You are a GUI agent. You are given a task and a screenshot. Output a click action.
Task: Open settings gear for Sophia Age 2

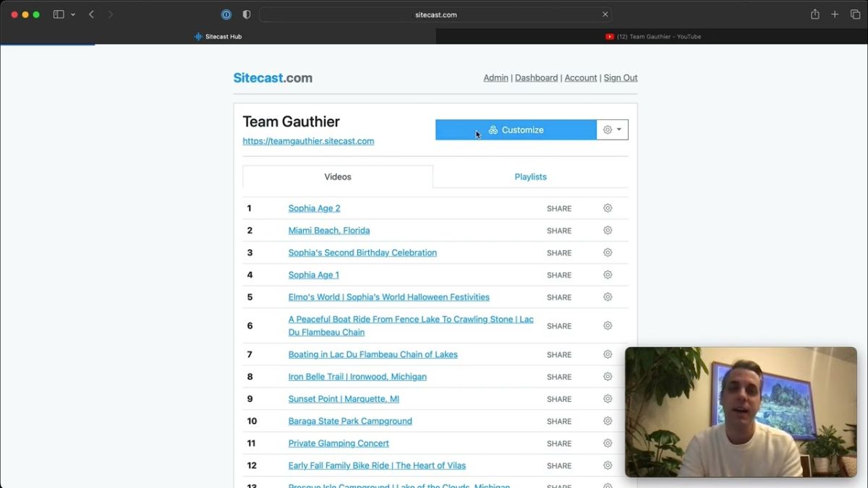point(608,208)
